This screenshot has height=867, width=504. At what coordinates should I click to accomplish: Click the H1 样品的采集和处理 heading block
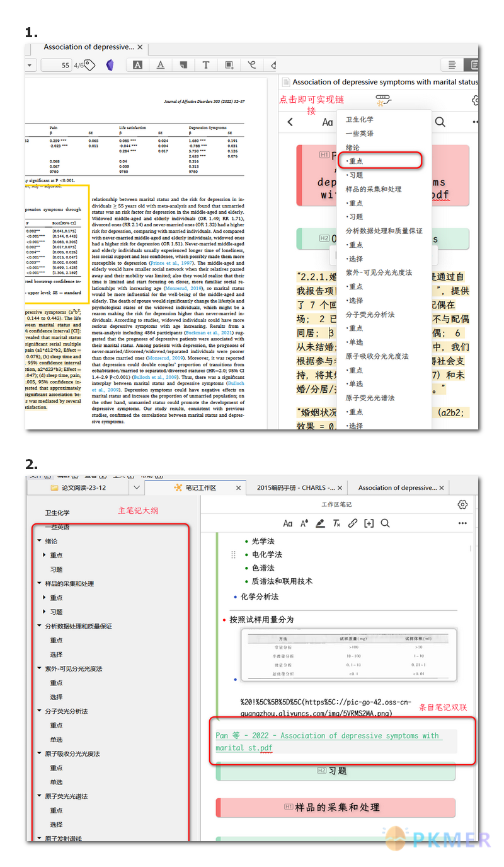click(x=335, y=807)
